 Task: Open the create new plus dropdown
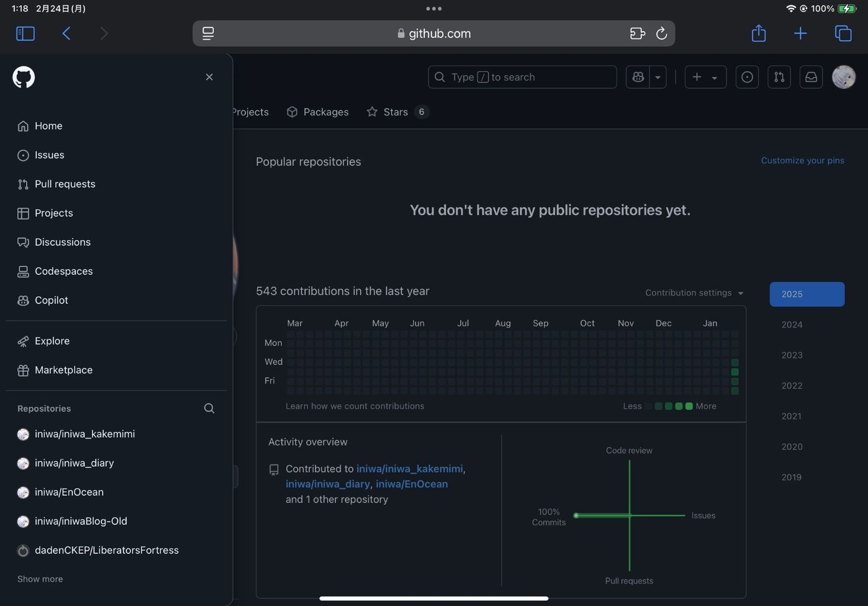[x=705, y=77]
